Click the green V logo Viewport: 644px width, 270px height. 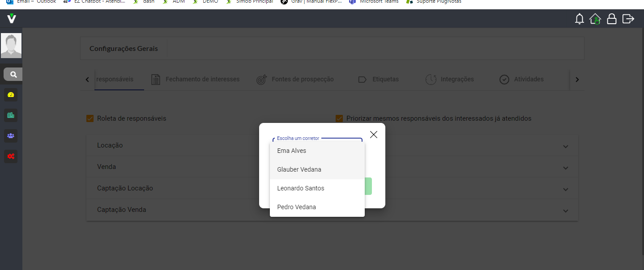[12, 18]
